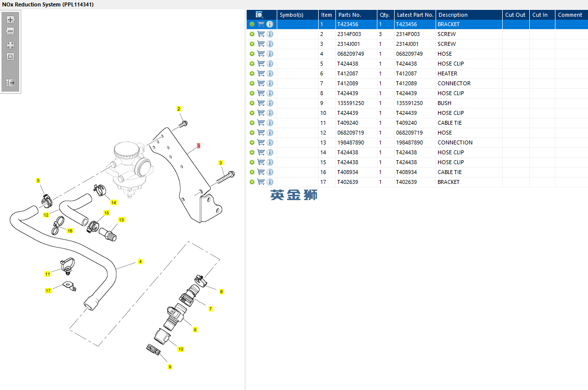Screen dimensions: 588x390
Task: Click gear icon for item 15 HOSE CLIP
Action: click(252, 162)
